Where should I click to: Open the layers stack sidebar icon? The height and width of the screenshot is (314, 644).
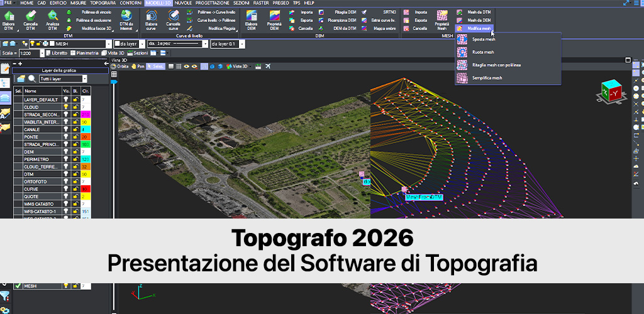(x=5, y=98)
